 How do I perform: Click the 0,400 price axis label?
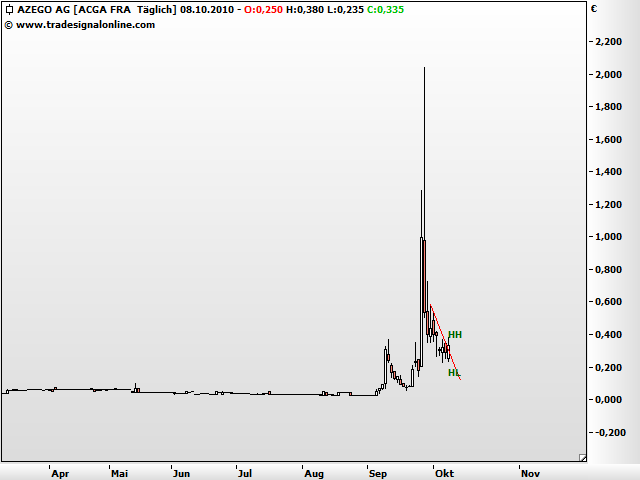[x=609, y=334]
